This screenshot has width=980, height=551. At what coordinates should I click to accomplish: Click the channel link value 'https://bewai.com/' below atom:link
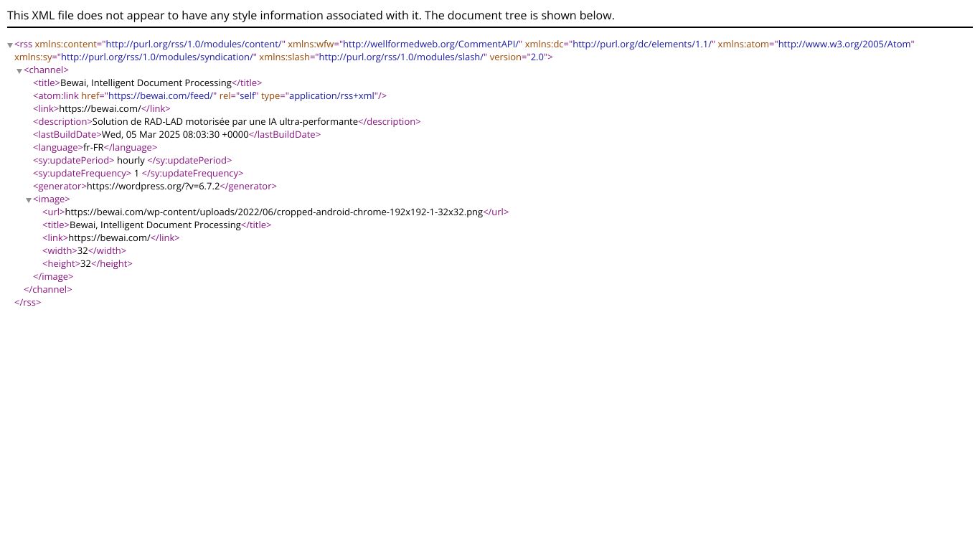point(100,108)
